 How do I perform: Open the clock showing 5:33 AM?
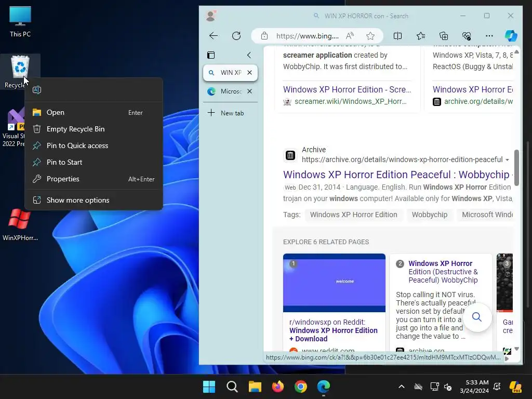tap(474, 387)
